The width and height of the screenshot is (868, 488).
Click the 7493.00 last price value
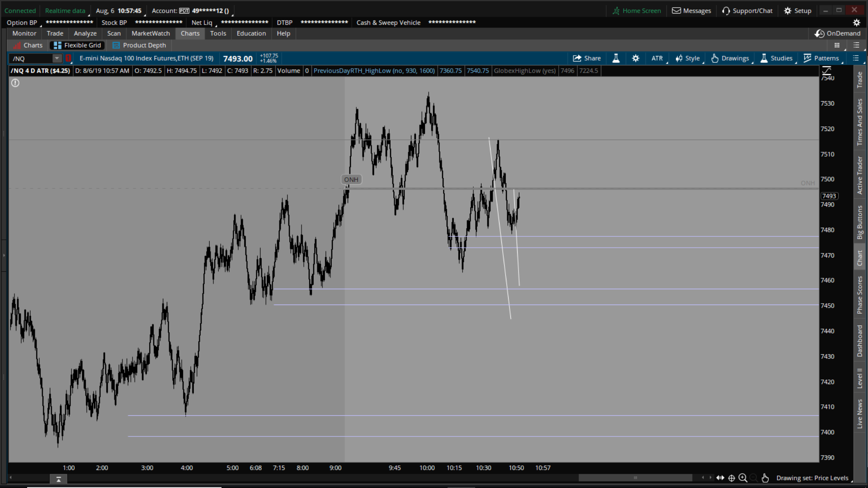coord(238,59)
